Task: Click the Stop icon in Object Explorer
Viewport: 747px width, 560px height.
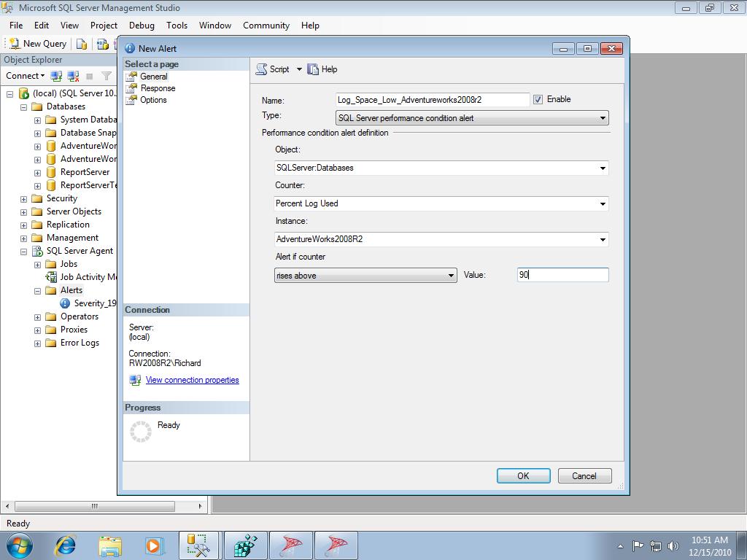Action: 90,76
